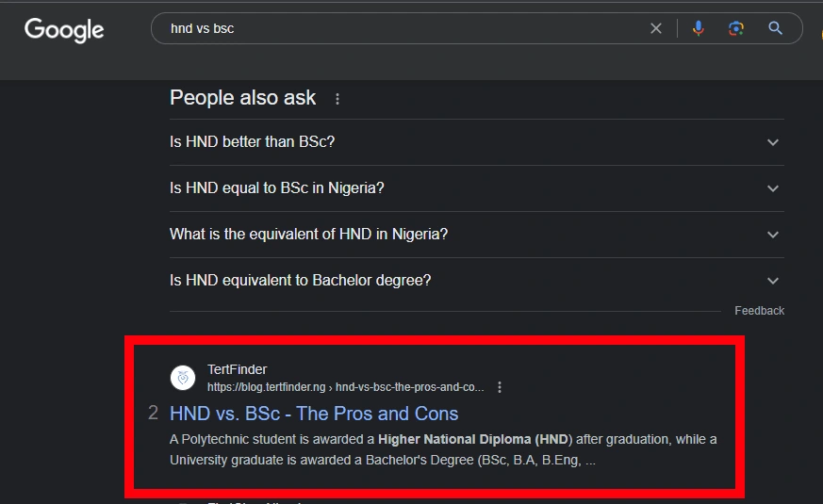
Task: Click the TertFinder site name
Action: click(237, 369)
